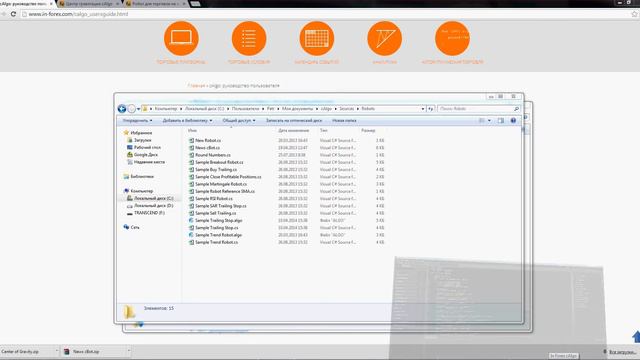Click the Show all downloads link
This screenshot has height=360, width=640.
point(623,351)
